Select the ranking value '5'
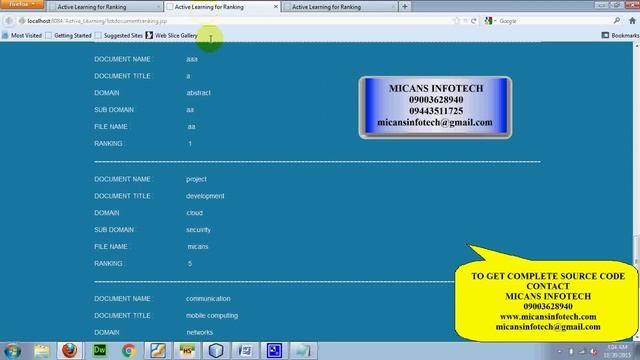This screenshot has width=640, height=360. (x=190, y=264)
